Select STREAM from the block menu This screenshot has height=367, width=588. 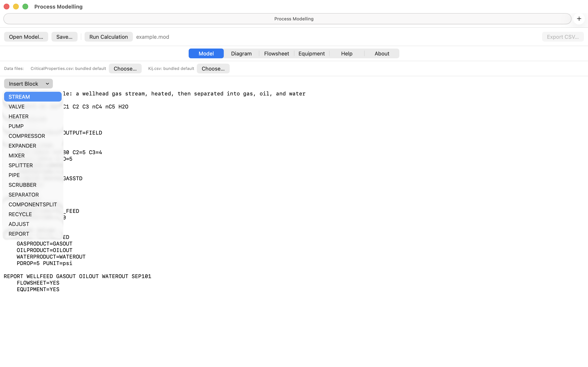point(33,97)
